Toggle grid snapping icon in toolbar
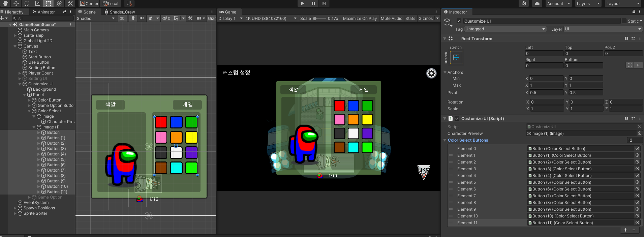 [129, 3]
